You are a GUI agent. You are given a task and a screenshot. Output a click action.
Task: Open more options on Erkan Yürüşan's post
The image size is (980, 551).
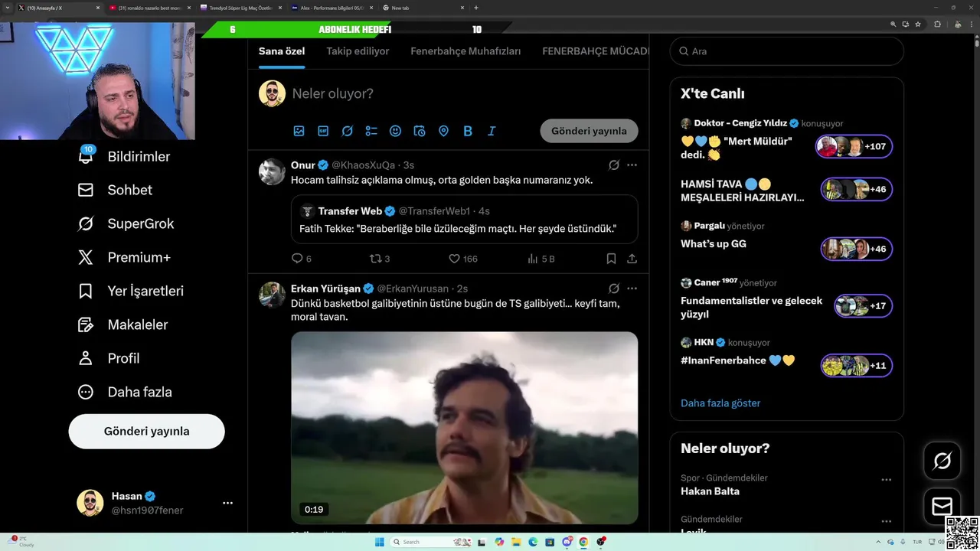(x=632, y=289)
